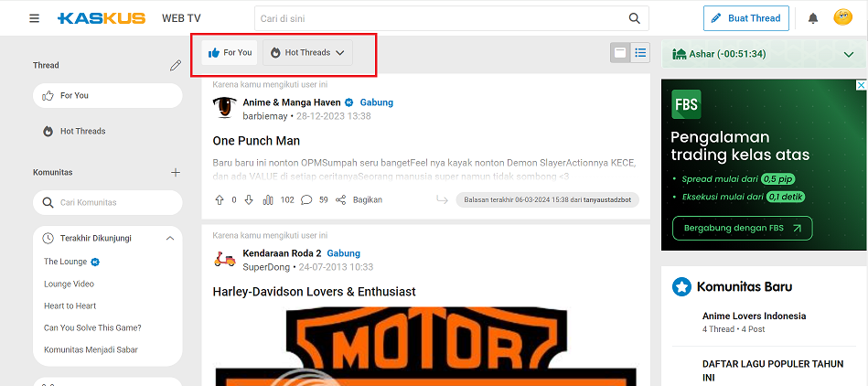The height and width of the screenshot is (386, 868).
Task: Join Anime & Manga Haven via Gabung
Action: (x=377, y=102)
